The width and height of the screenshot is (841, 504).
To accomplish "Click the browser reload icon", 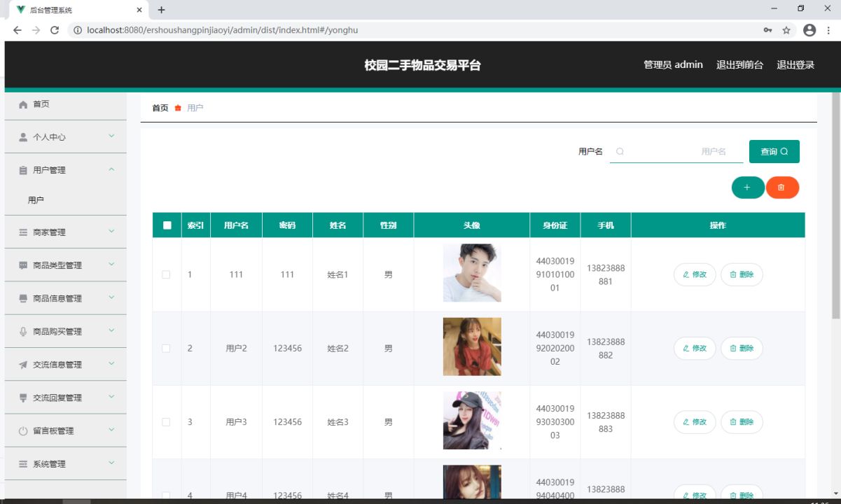I will pos(55,30).
